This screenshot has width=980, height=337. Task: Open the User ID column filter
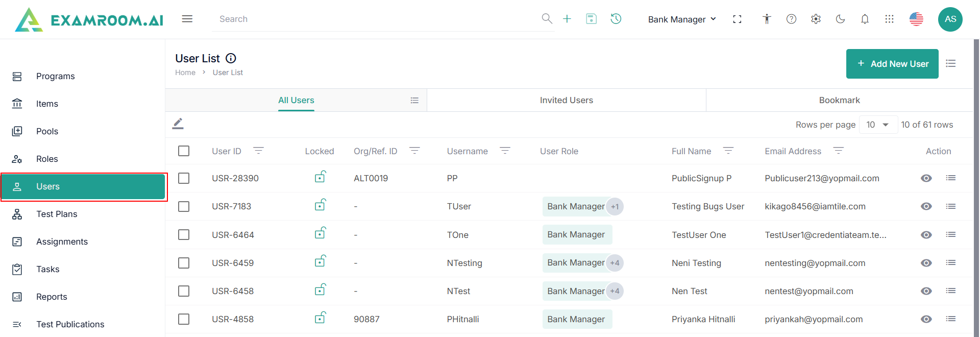pos(258,151)
